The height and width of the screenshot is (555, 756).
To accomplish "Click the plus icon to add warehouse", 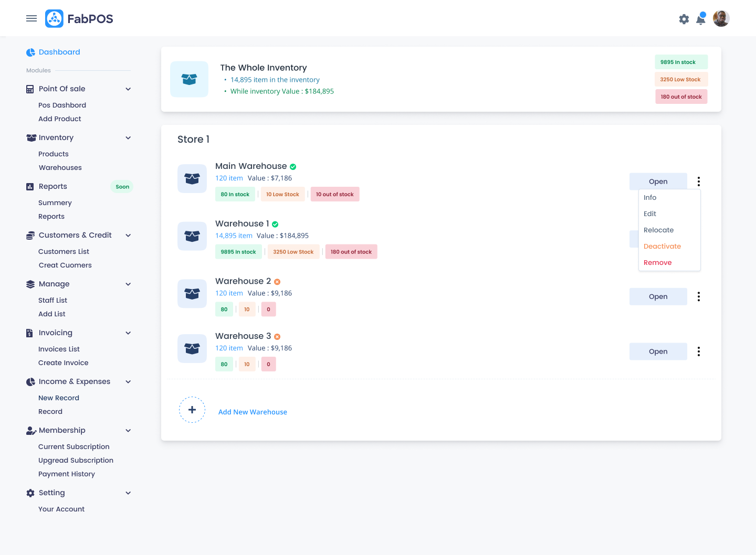I will (x=192, y=410).
